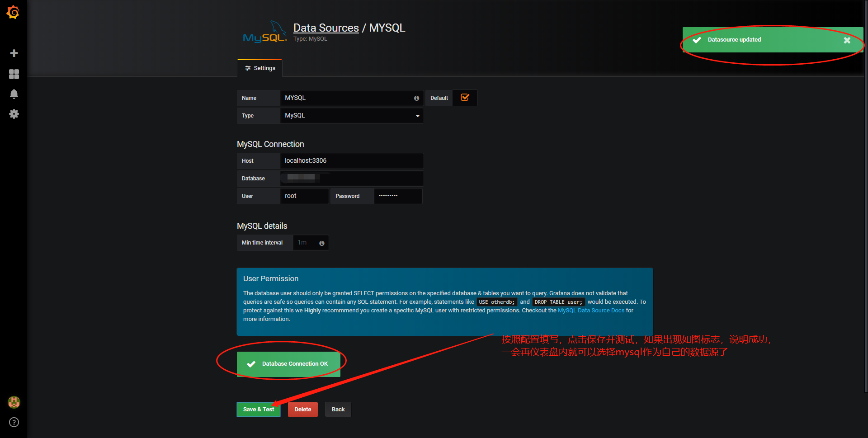
Task: Click the User Permission heading
Action: 271,279
